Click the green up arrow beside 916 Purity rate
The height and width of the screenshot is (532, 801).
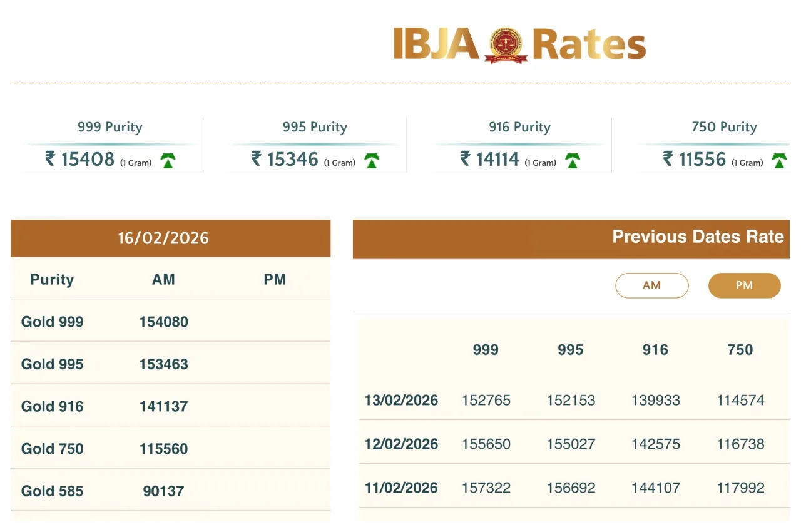pyautogui.click(x=573, y=161)
